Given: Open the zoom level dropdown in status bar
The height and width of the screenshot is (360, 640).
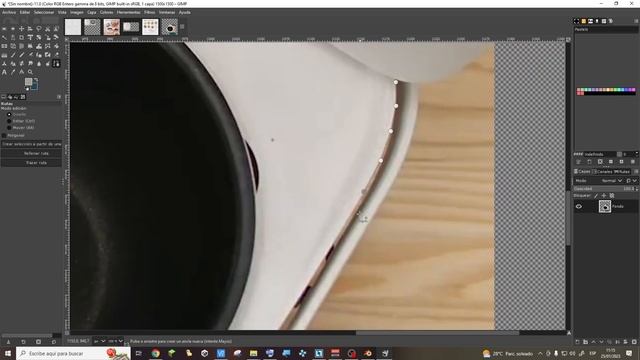Looking at the screenshot, I should click(x=116, y=341).
